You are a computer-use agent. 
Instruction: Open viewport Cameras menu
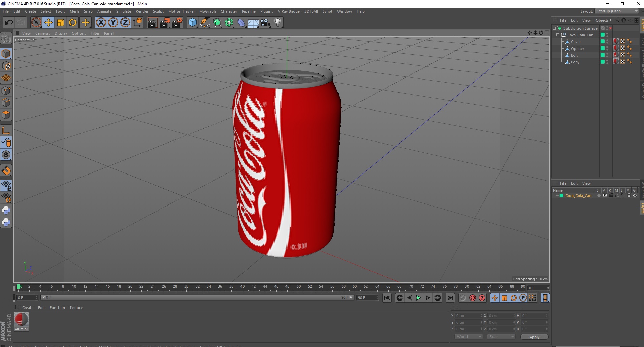click(x=42, y=33)
